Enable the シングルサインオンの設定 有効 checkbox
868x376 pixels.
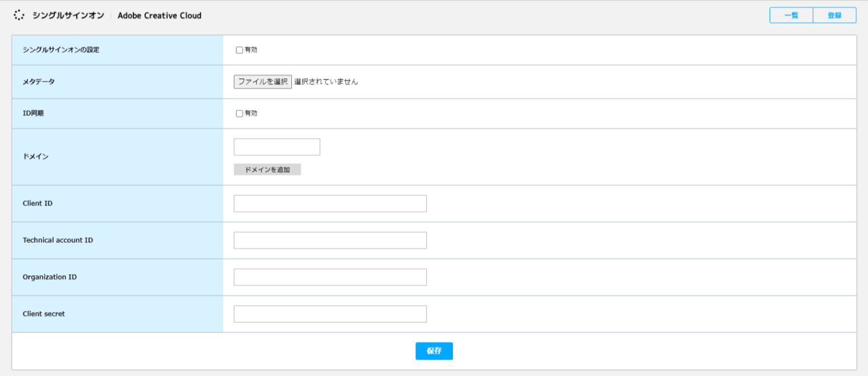pos(239,49)
